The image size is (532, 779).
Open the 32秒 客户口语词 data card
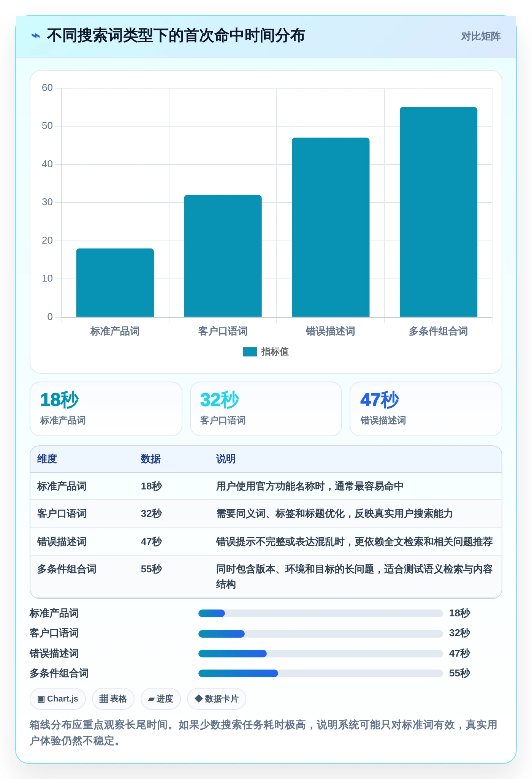(266, 409)
